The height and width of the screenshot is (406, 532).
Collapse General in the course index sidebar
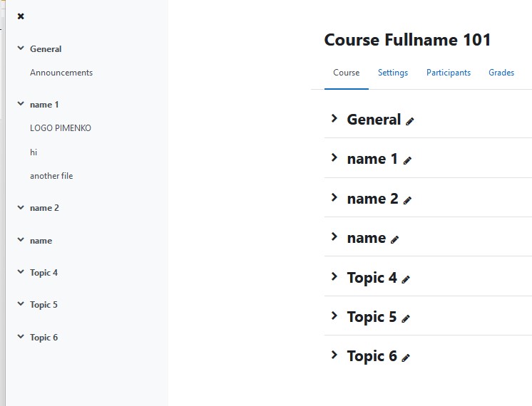[21, 48]
